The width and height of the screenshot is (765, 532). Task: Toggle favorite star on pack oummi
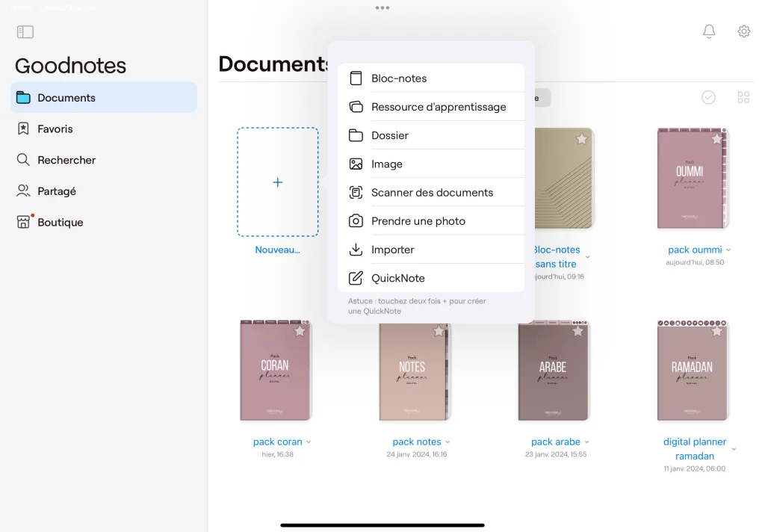[x=716, y=139]
